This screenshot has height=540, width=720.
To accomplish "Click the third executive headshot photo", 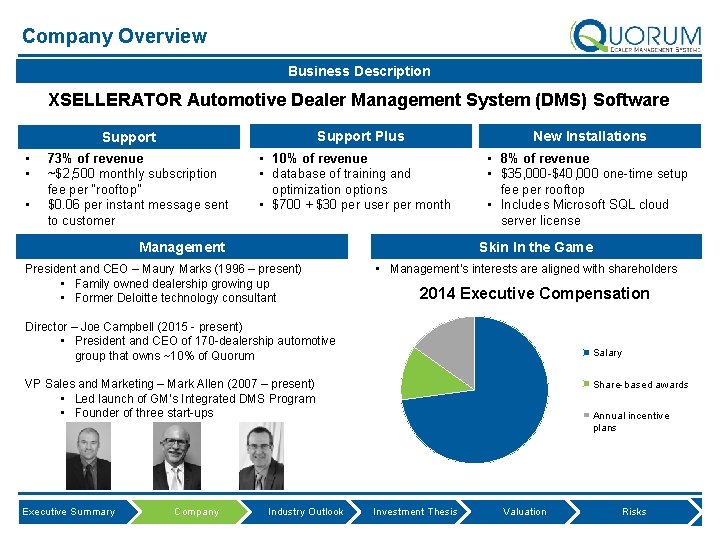I will click(261, 456).
